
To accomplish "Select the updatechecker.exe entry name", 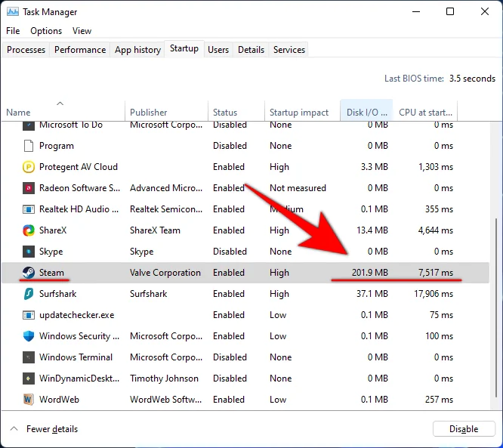I will [77, 315].
